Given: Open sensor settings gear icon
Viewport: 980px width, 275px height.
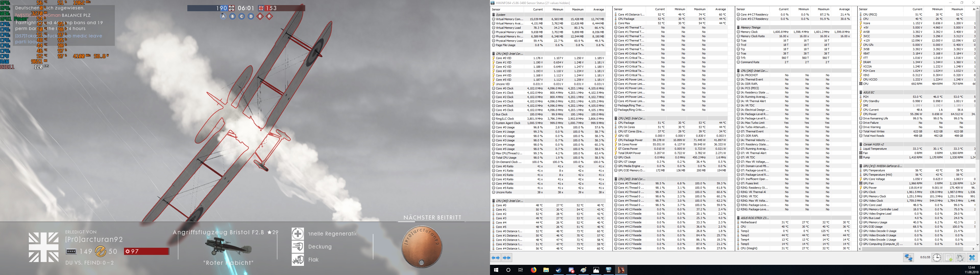Looking at the screenshot, I should [960, 258].
